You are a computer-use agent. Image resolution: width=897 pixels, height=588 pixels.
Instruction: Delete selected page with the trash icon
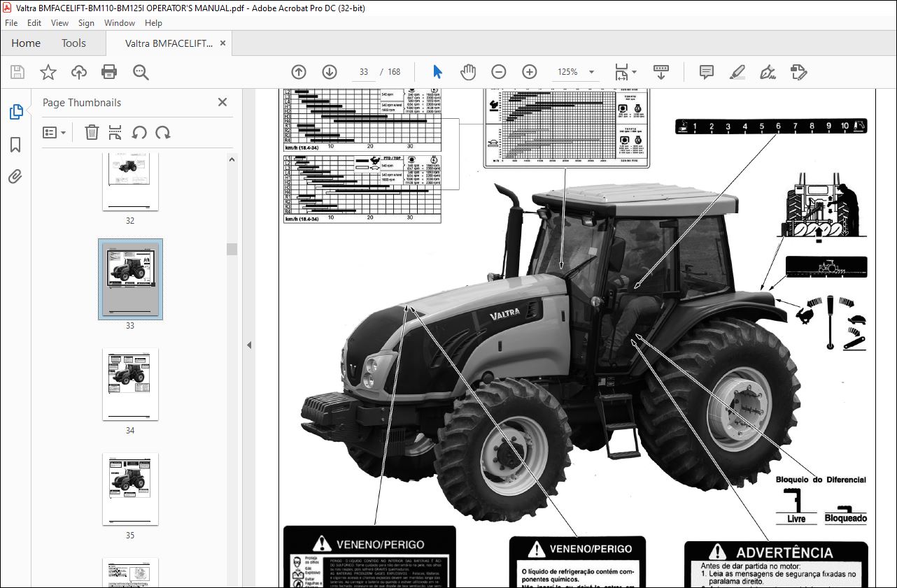(92, 132)
